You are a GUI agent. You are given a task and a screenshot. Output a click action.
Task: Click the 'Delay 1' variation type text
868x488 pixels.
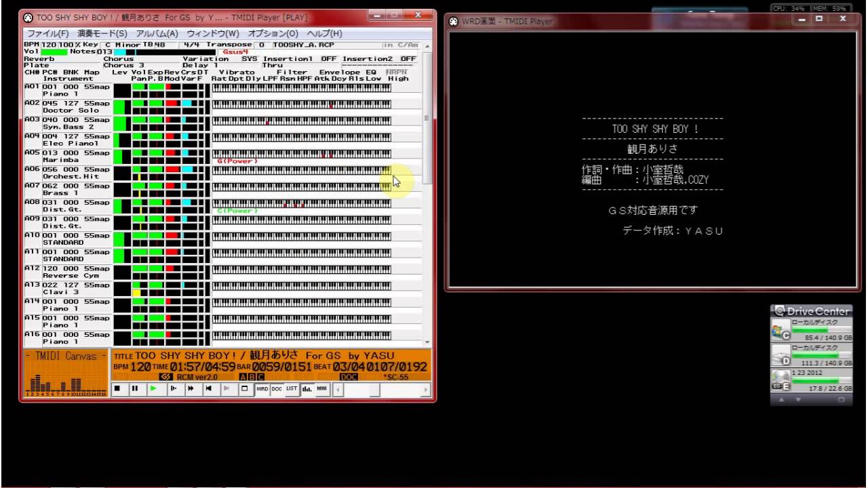coord(200,66)
